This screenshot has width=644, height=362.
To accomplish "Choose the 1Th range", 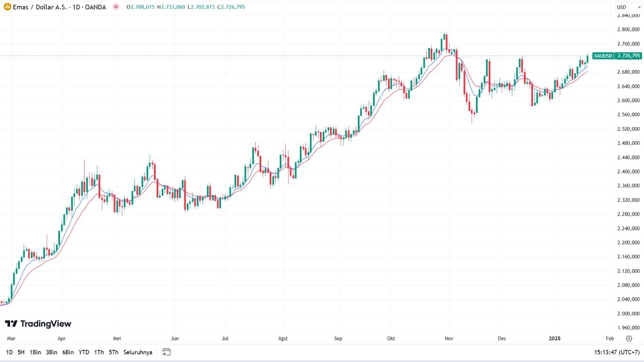I will (x=99, y=352).
